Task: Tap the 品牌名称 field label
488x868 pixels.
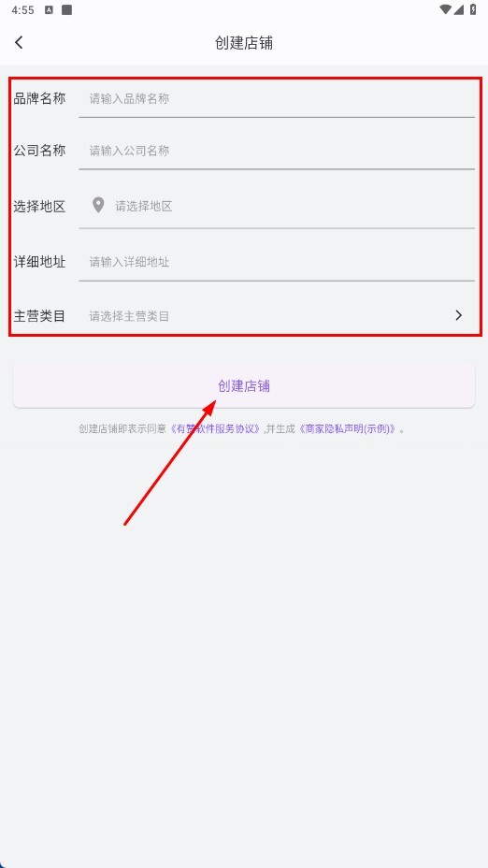Action: [x=39, y=98]
